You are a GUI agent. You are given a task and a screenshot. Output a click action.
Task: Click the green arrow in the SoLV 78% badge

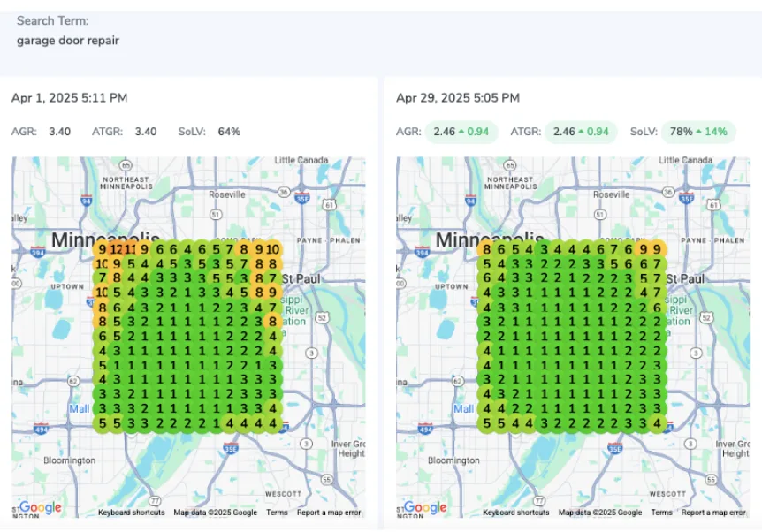[699, 132]
